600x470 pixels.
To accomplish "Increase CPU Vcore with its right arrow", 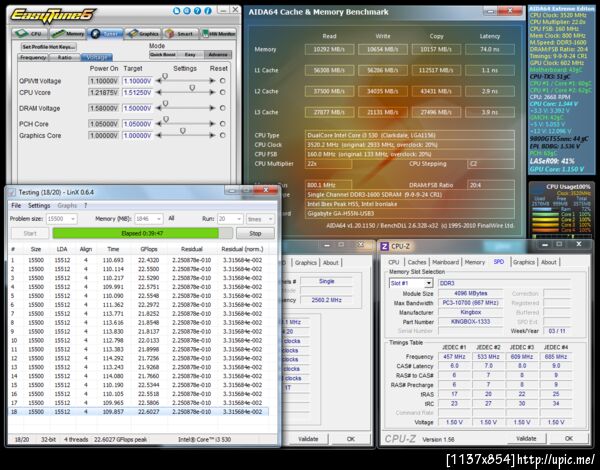I will 212,92.
